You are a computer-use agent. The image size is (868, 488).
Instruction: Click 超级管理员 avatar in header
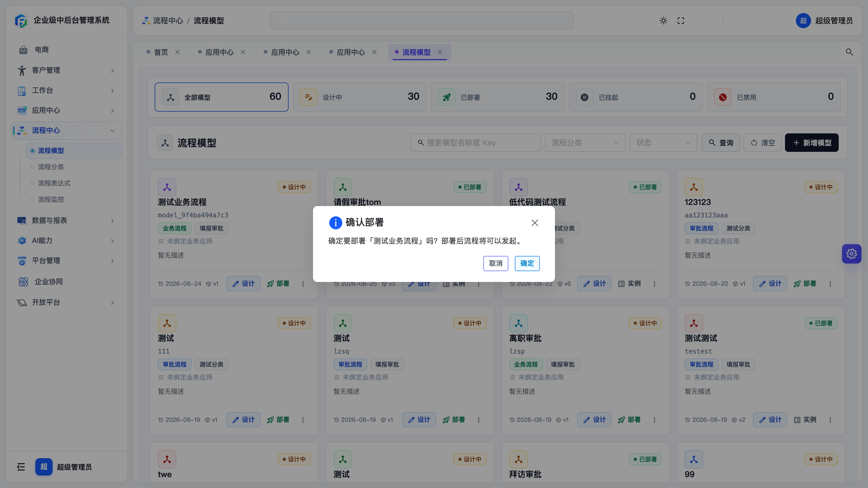coord(803,21)
